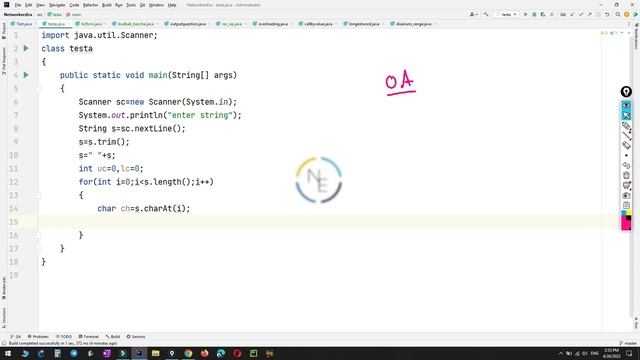Click the taskbar clock
Image resolution: width=640 pixels, height=360 pixels.
coord(611,353)
